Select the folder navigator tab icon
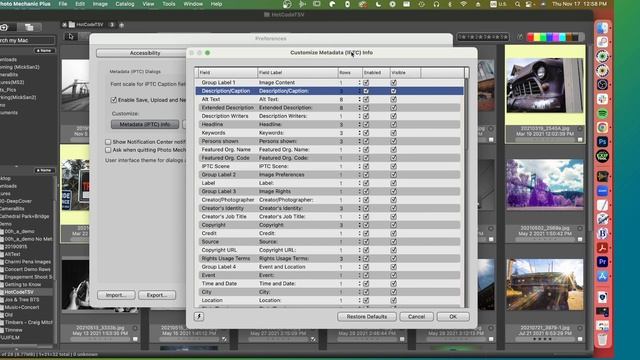 click(29, 27)
